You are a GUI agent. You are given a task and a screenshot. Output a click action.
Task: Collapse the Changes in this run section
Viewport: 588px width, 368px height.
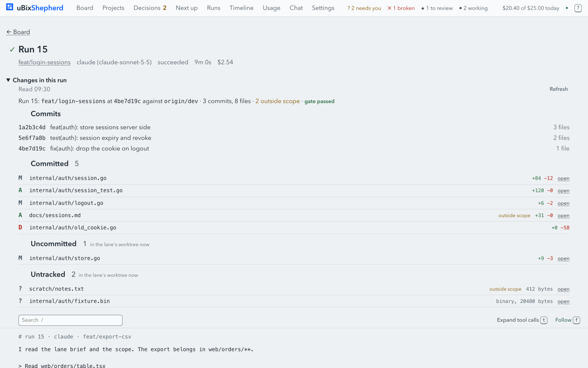(x=36, y=80)
